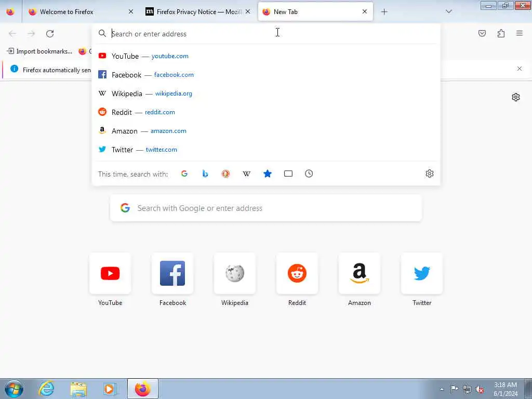This screenshot has width=532, height=399.
Task: Select Reddit suggestion in address dropdown
Action: (265, 112)
